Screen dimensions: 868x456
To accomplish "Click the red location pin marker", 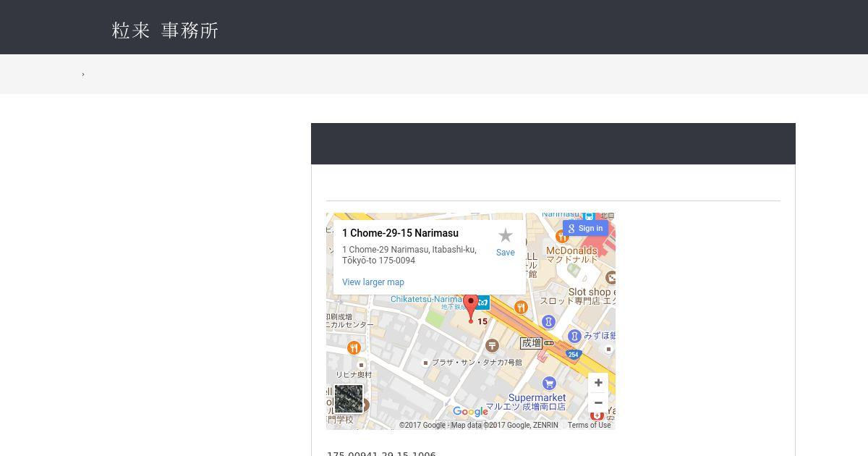I will coord(471,308).
